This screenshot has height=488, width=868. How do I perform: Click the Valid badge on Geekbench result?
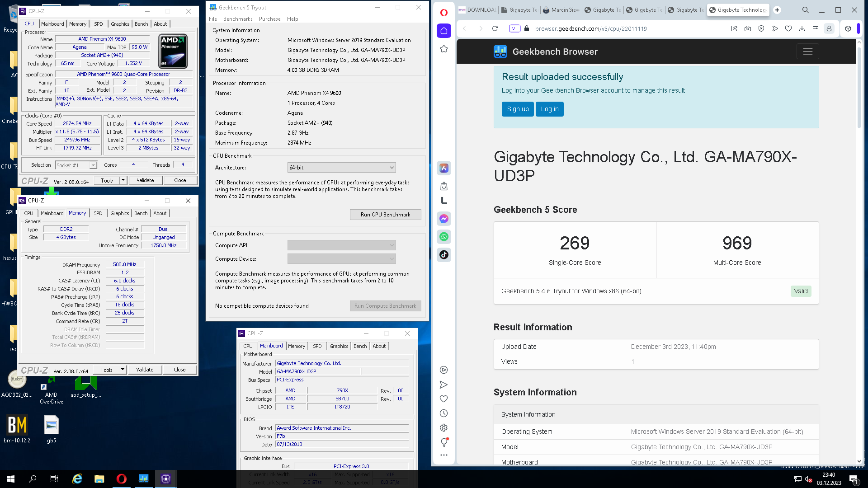801,291
